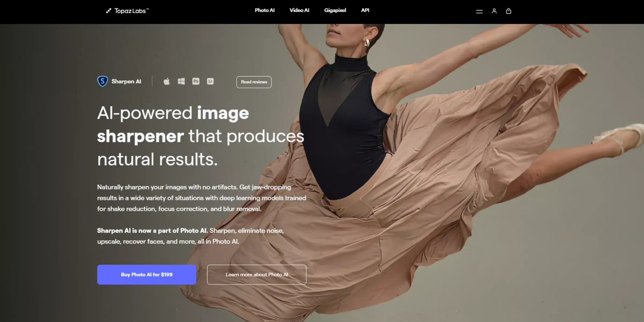Click the Topaz Labs logo icon

[x=108, y=11]
